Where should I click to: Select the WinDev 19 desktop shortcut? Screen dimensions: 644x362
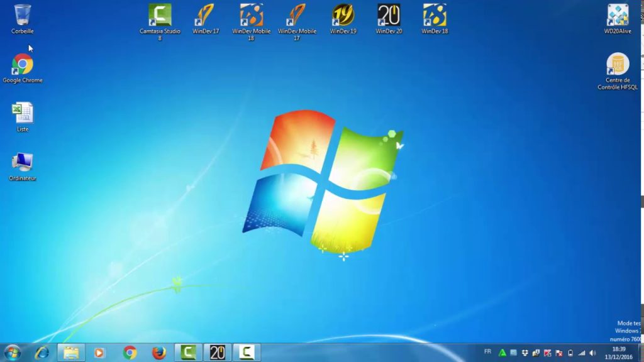(x=343, y=19)
